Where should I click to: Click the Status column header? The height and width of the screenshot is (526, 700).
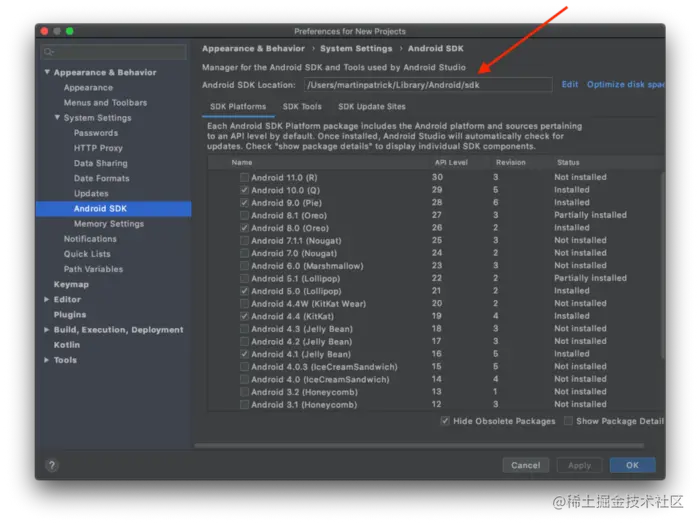coord(568,163)
